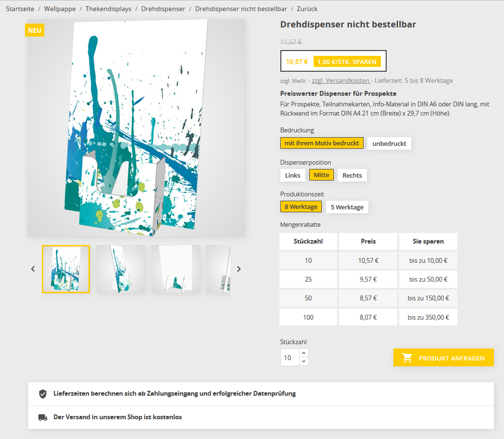Click the PRODUKT ANFRAGEN button

443,358
